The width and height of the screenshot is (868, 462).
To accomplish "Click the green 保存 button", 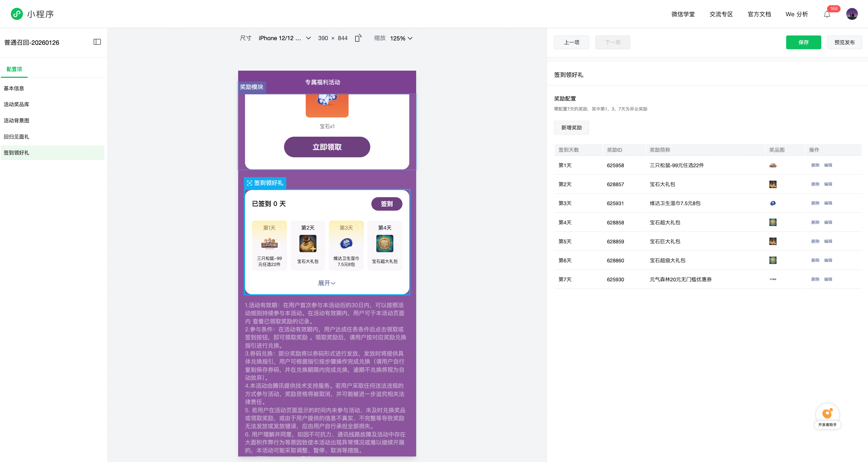I will click(803, 42).
